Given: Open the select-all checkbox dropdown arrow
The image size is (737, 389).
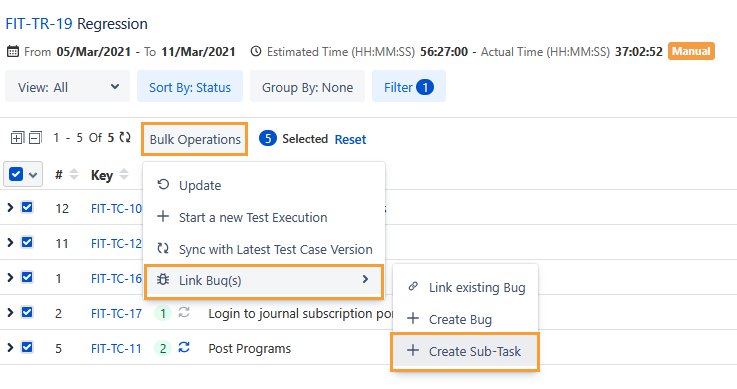Looking at the screenshot, I should click(x=33, y=175).
